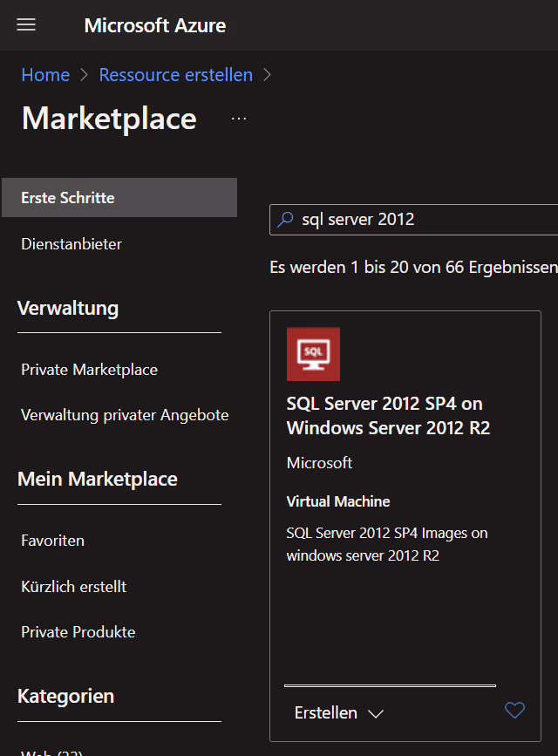This screenshot has width=558, height=756.
Task: Click the Kategorien heading
Action: pyautogui.click(x=66, y=696)
